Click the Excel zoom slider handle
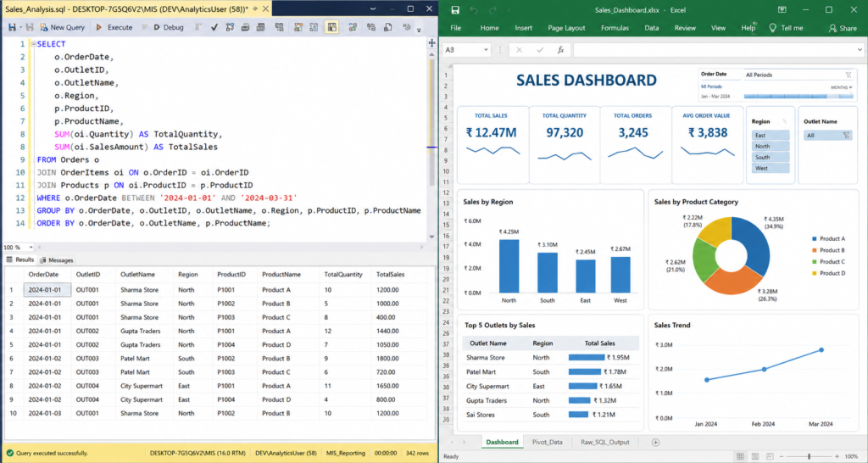This screenshot has height=463, width=868. [x=809, y=456]
